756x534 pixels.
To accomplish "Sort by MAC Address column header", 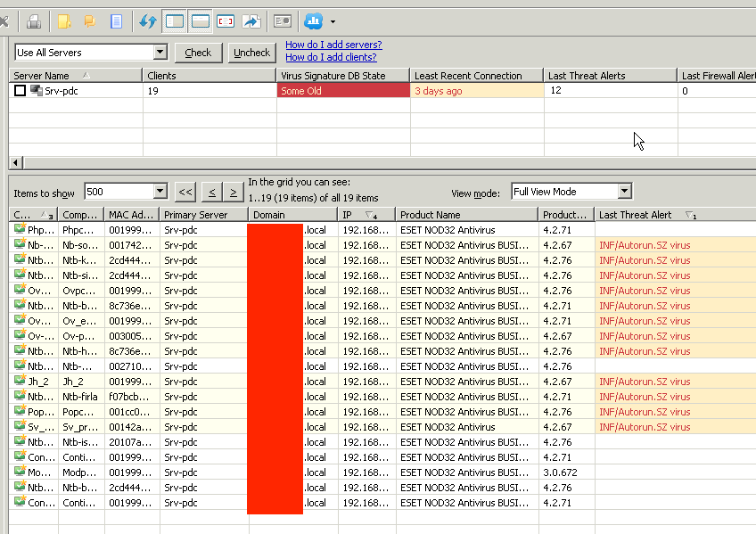I will point(132,215).
